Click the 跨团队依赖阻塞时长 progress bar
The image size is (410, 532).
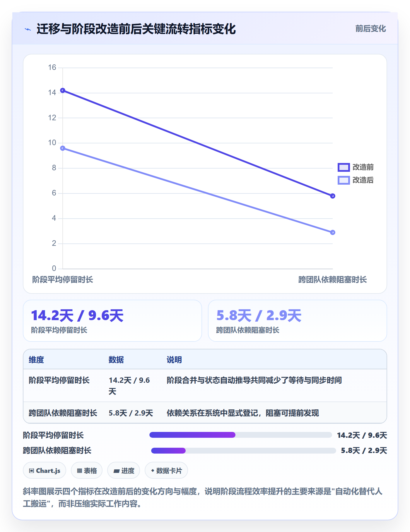tap(244, 451)
